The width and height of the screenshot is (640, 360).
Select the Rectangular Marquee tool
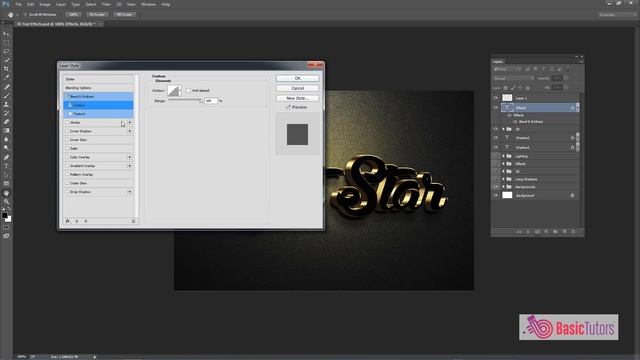coord(6,42)
